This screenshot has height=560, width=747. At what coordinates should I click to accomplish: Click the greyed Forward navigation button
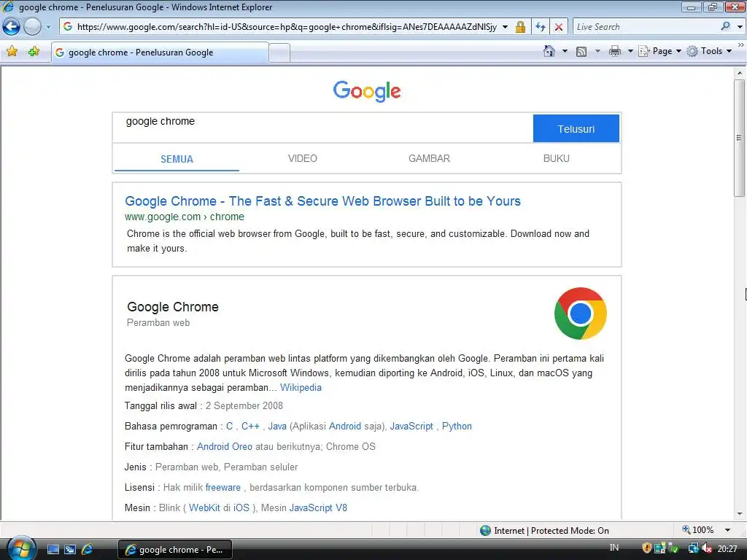(x=32, y=27)
